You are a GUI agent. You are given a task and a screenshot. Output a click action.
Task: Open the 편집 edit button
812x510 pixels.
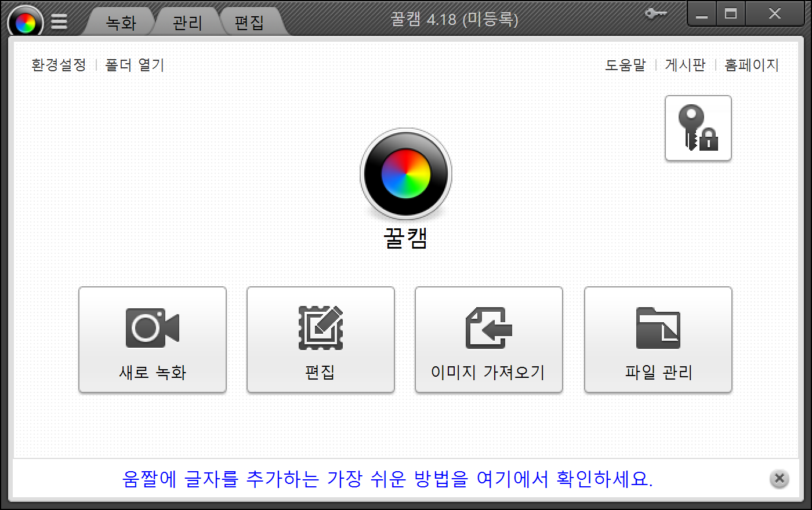tap(321, 340)
